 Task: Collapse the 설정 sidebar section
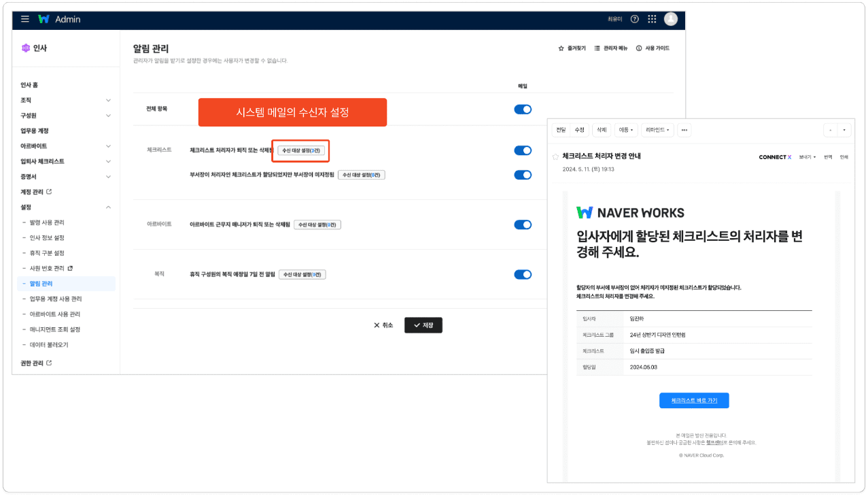point(108,207)
